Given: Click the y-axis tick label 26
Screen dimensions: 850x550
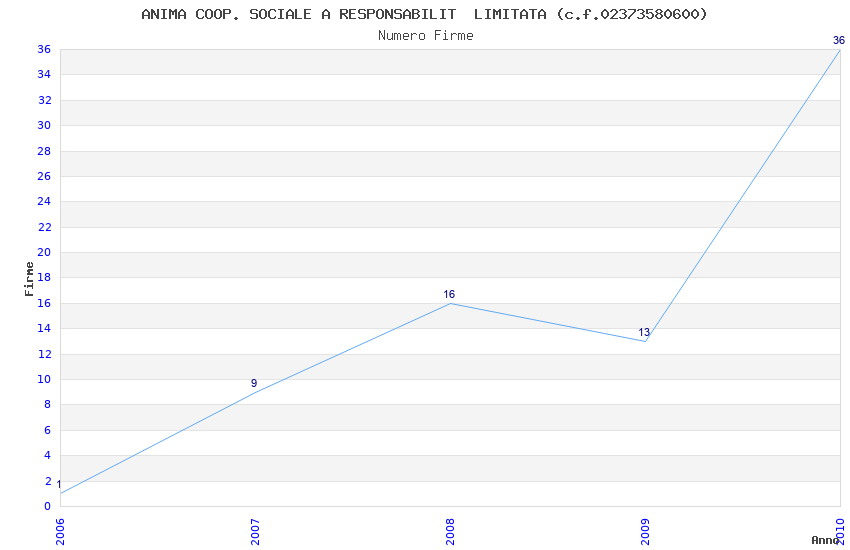Looking at the screenshot, I should pyautogui.click(x=44, y=177).
